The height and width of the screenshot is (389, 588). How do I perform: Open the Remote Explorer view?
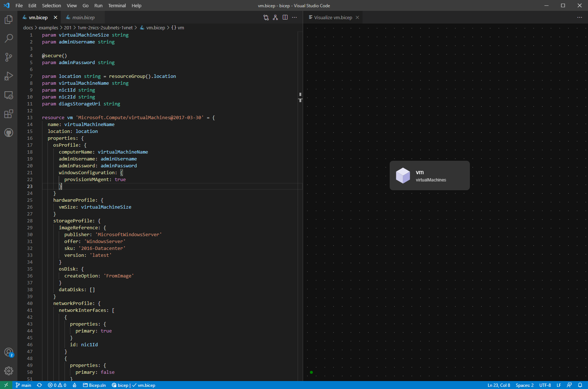click(9, 95)
